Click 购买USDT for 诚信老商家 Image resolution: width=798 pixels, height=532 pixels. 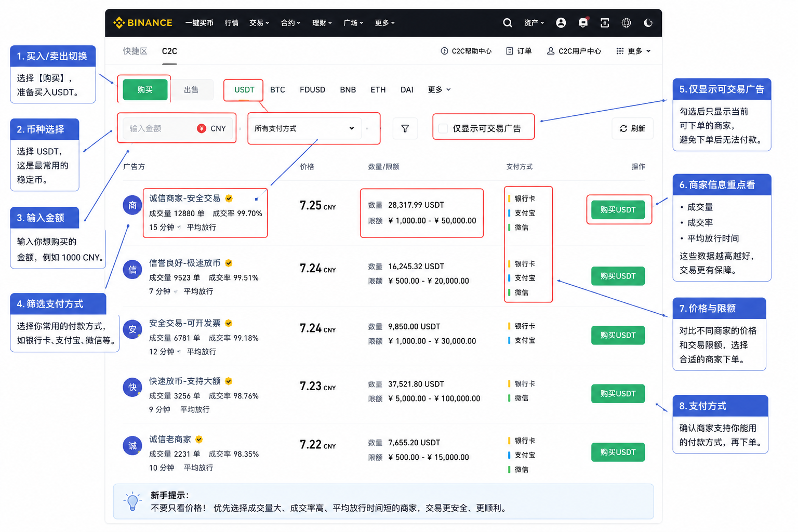618,452
